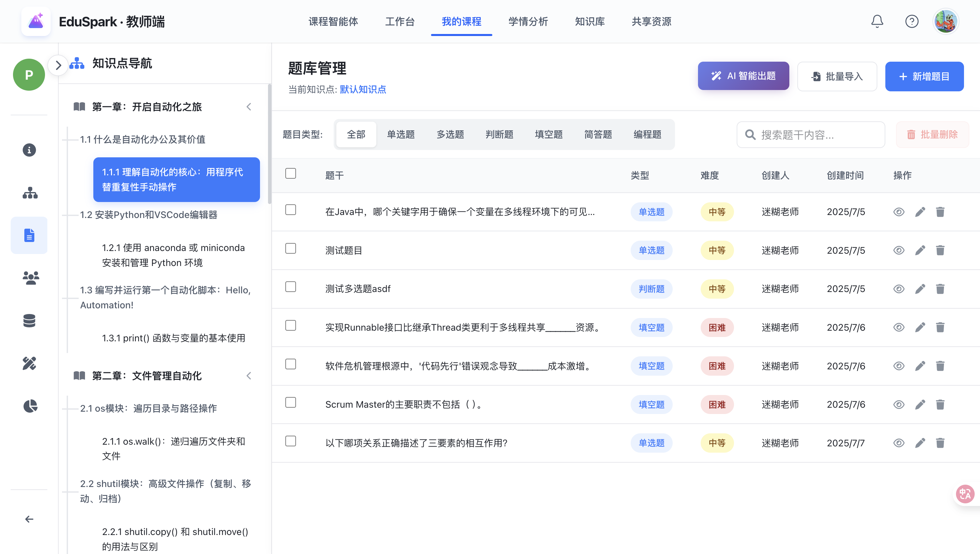Collapse chapter 第二章：文件管理自动化
The height and width of the screenshot is (554, 980).
click(249, 376)
